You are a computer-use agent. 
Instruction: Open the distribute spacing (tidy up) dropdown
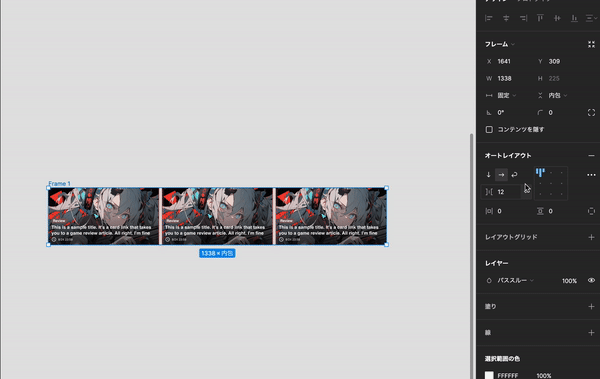(x=591, y=18)
